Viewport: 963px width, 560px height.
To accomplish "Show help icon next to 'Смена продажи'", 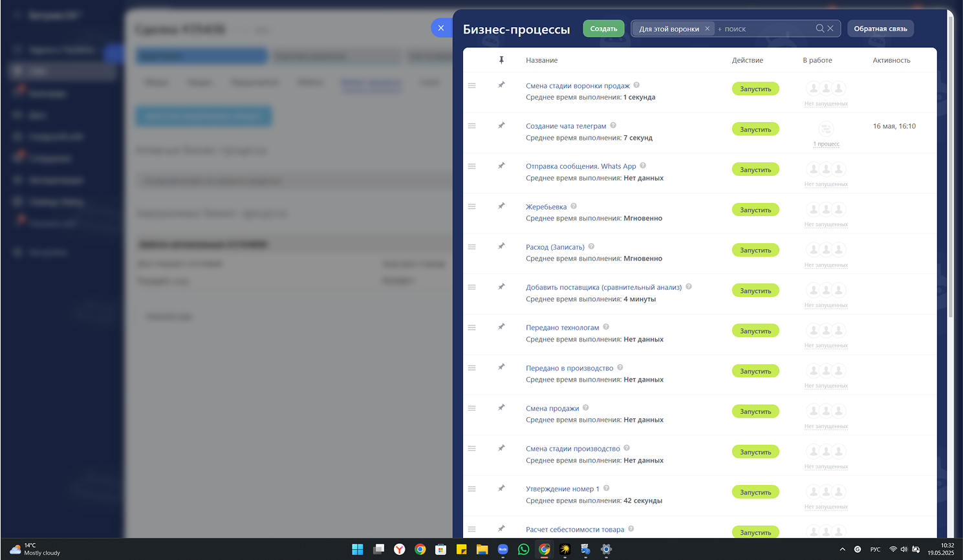I will (x=585, y=407).
